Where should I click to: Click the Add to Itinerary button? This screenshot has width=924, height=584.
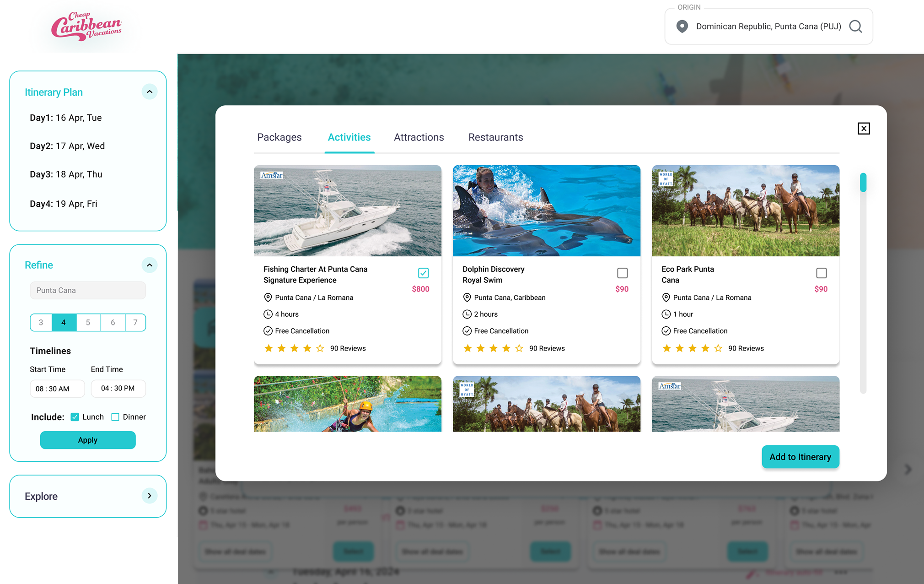(800, 457)
